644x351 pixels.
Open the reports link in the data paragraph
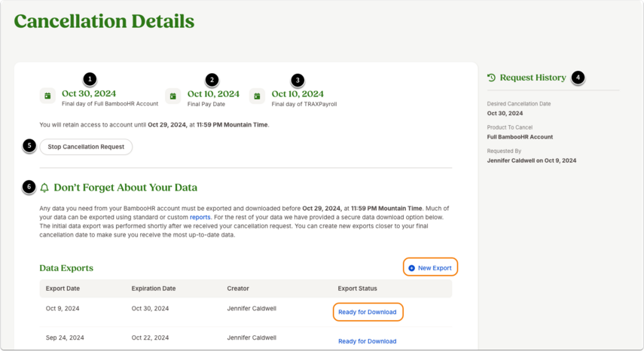coord(200,217)
